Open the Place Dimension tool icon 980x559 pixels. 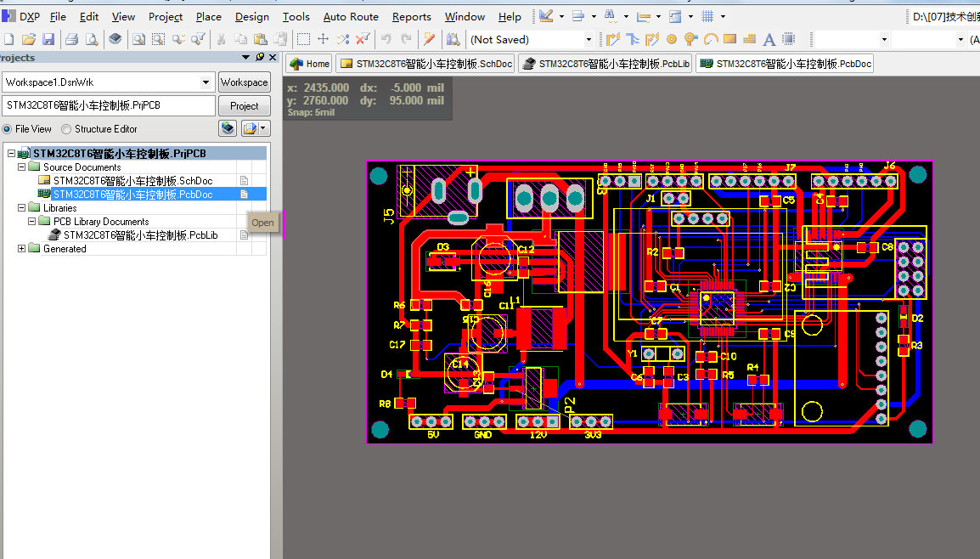pyautogui.click(x=644, y=16)
